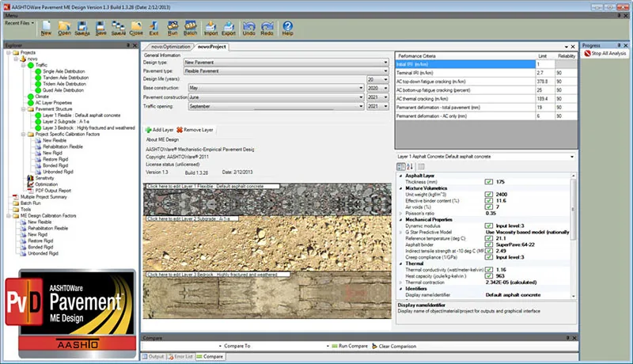
Task: Click the SaveAs toolbar icon
Action: (82, 28)
